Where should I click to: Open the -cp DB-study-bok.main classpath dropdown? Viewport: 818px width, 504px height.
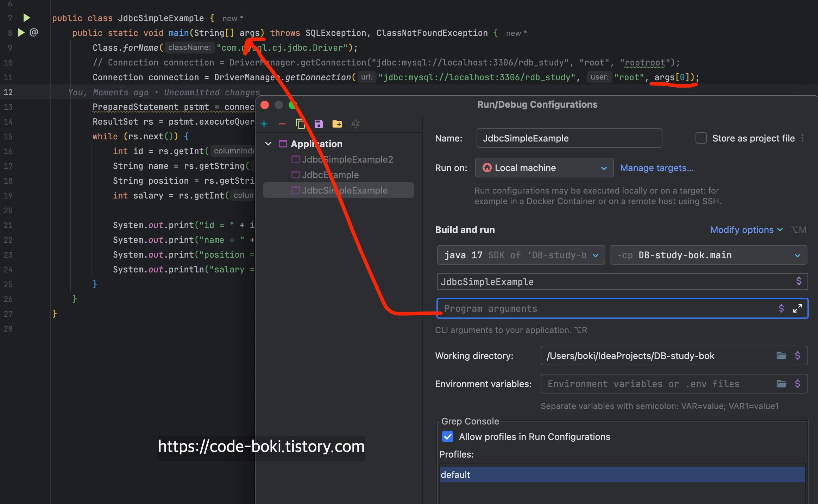coord(708,255)
